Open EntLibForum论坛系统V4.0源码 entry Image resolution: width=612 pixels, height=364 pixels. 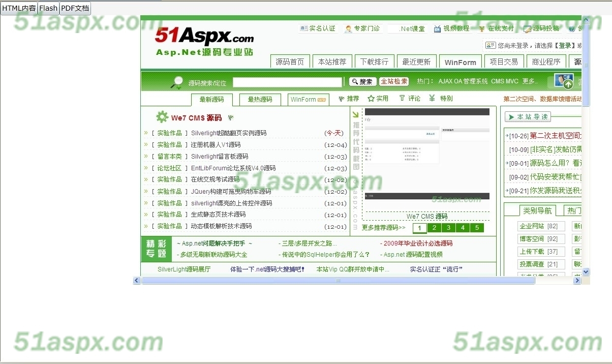[x=233, y=168]
